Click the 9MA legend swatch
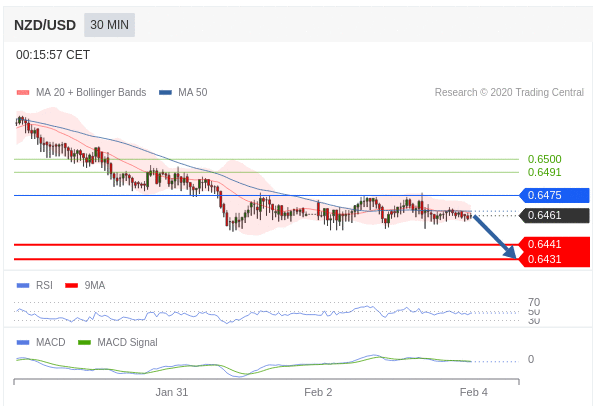This screenshot has width=600, height=412. pos(72,285)
